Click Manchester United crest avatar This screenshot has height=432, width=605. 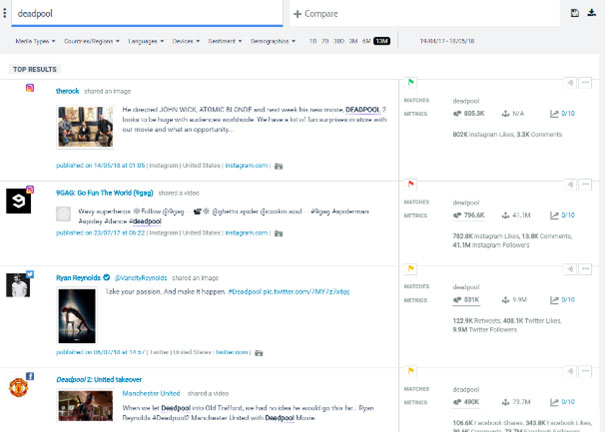point(18,387)
